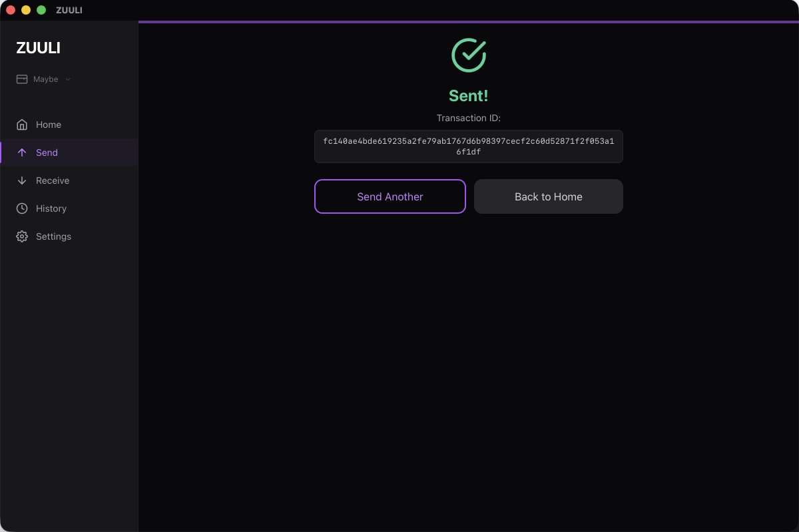Open the Settings menu label
This screenshot has height=532, width=799.
click(x=53, y=236)
